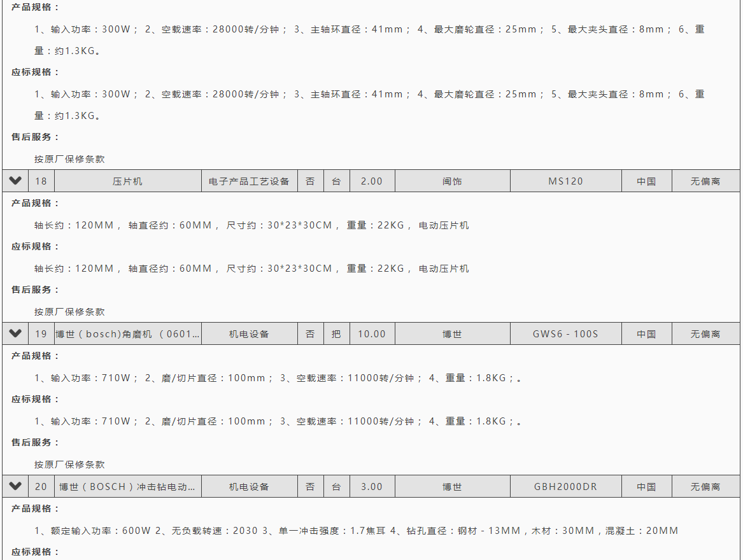
Task: Click the MS120 model cell
Action: point(565,181)
